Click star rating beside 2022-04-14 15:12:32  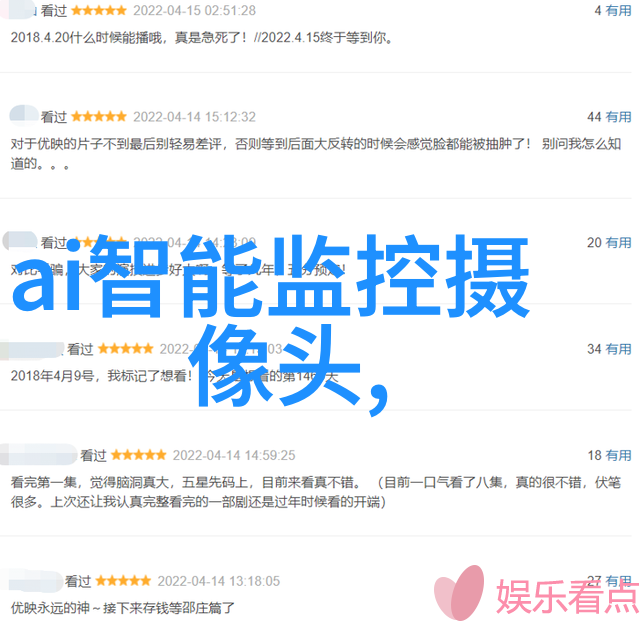[99, 117]
